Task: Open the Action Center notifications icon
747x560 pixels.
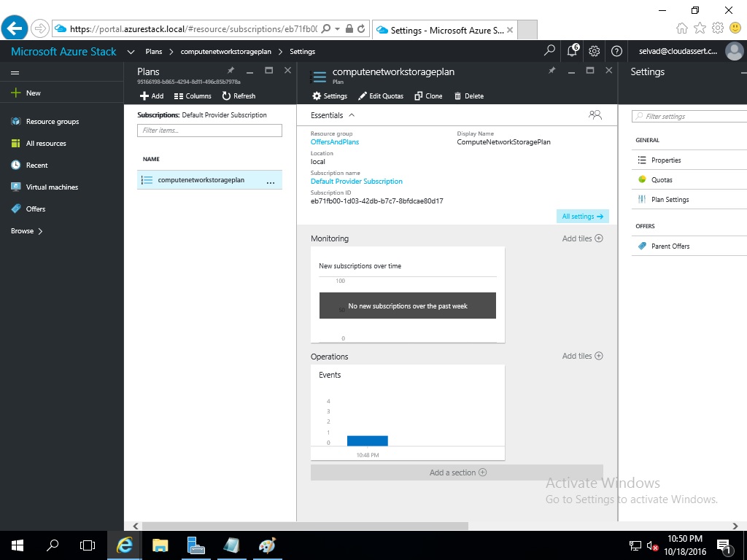Action: click(x=724, y=546)
